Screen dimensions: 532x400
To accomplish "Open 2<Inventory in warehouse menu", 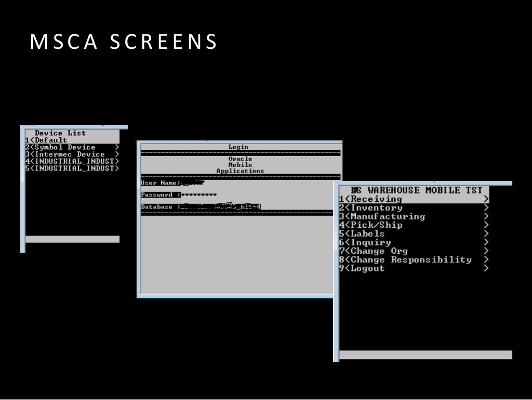I will [414, 208].
